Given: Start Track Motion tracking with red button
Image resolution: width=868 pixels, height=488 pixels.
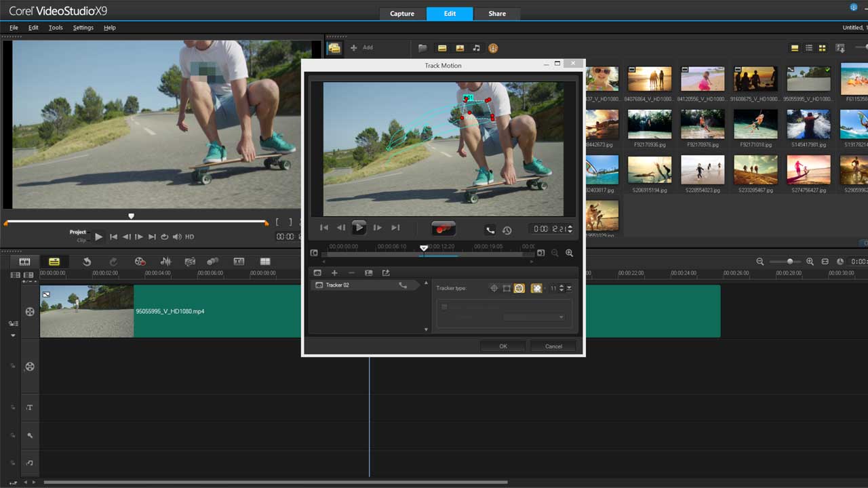Looking at the screenshot, I should tap(443, 229).
